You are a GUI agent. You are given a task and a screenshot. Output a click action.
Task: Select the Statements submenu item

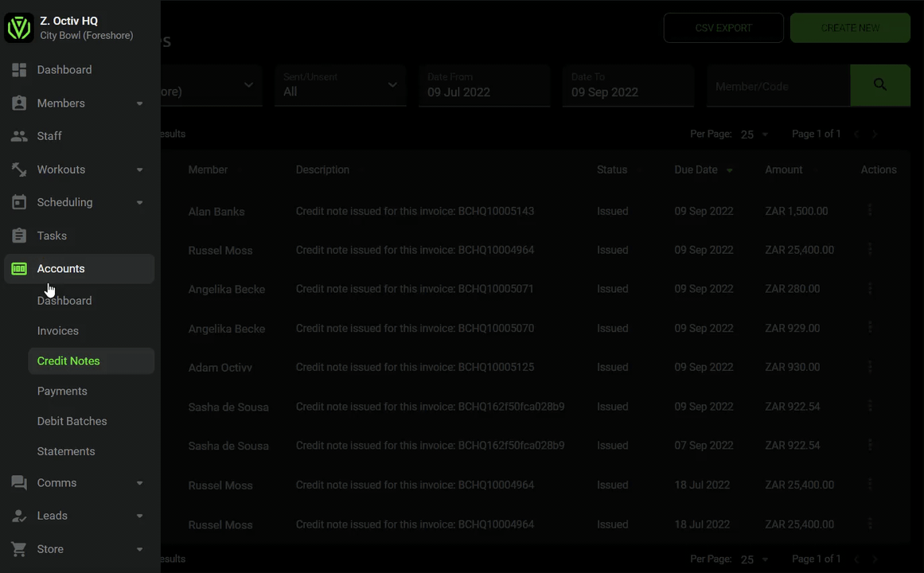pos(66,451)
